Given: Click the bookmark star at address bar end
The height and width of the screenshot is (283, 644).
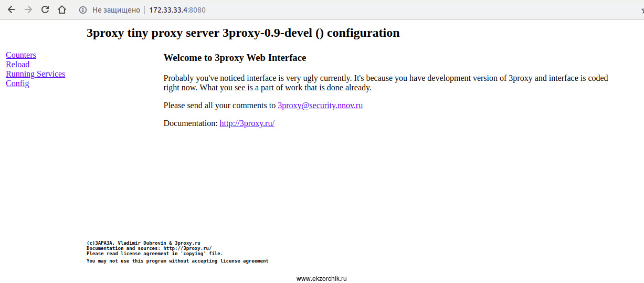Looking at the screenshot, I should [x=641, y=10].
